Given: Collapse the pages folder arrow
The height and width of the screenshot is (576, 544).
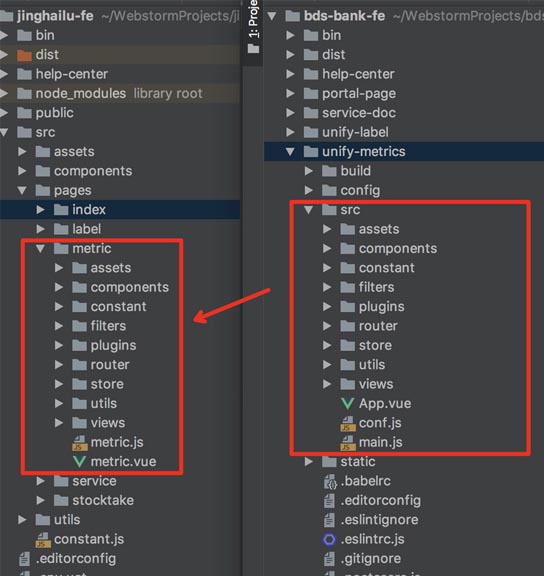Looking at the screenshot, I should 22,190.
